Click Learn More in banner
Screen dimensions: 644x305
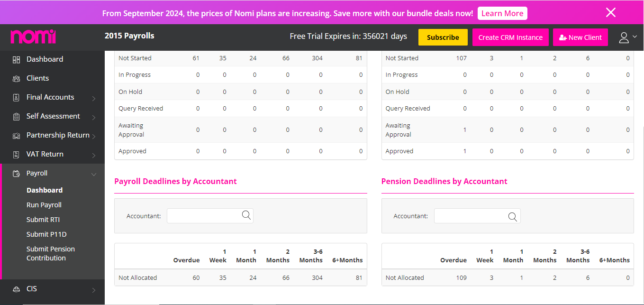point(502,13)
